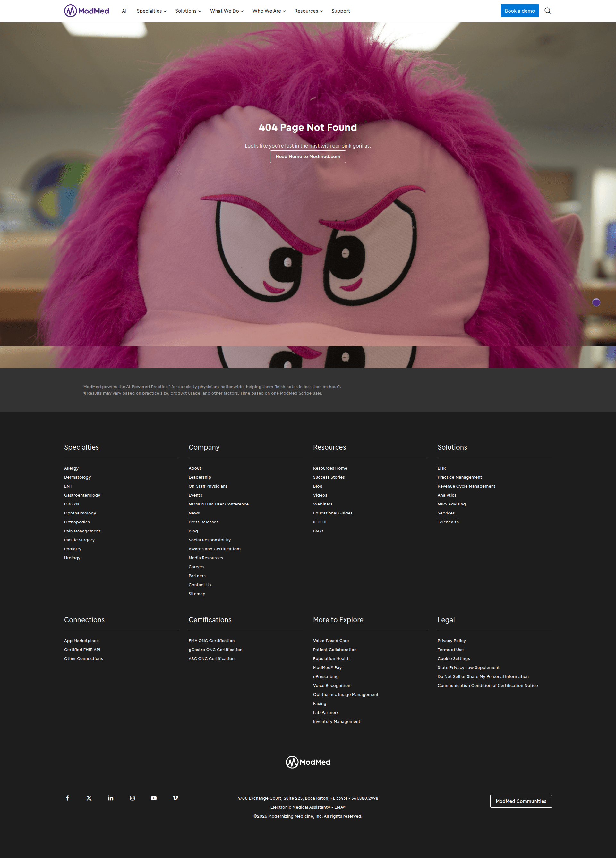Open the Leadership link
The image size is (616, 858).
pos(200,477)
